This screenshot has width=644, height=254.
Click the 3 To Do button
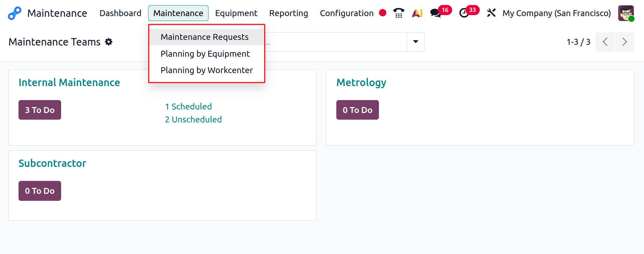pyautogui.click(x=40, y=110)
